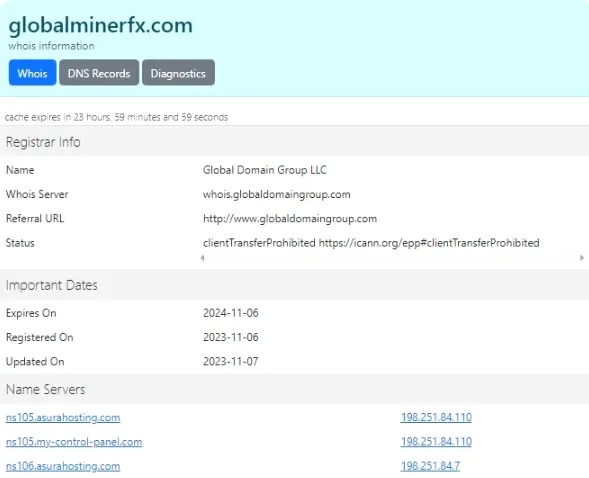Open the IP link beside ns105.asurahosting.com
589x478 pixels.
tap(436, 417)
